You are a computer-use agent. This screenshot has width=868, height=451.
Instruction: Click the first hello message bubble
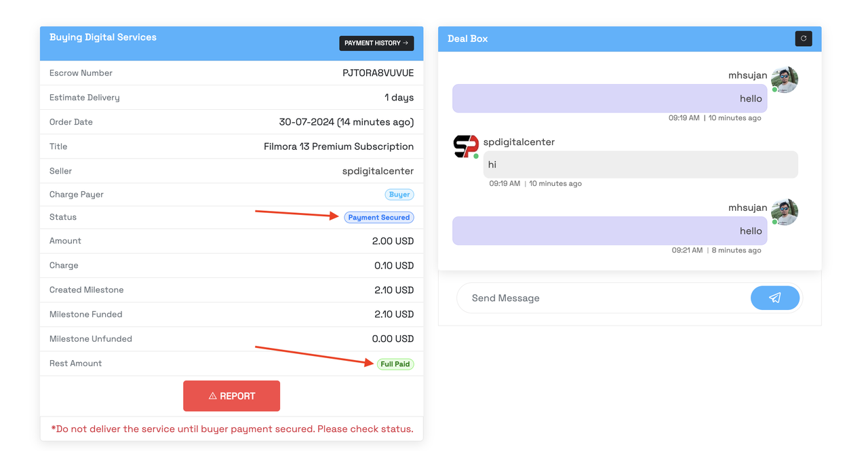[610, 98]
